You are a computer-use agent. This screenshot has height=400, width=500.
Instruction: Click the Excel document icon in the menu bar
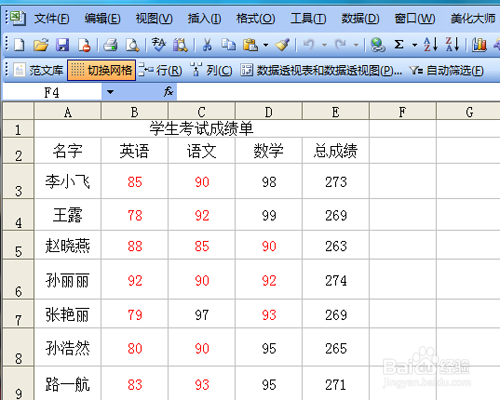(x=18, y=18)
